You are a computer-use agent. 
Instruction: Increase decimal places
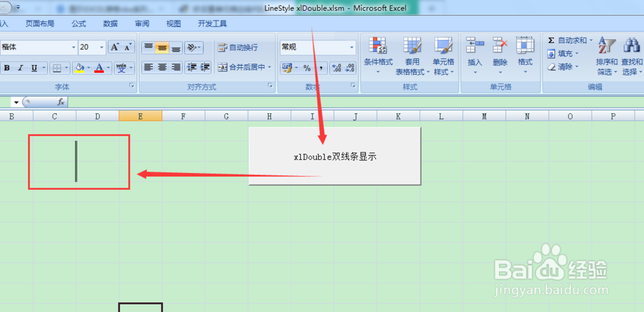tap(336, 68)
